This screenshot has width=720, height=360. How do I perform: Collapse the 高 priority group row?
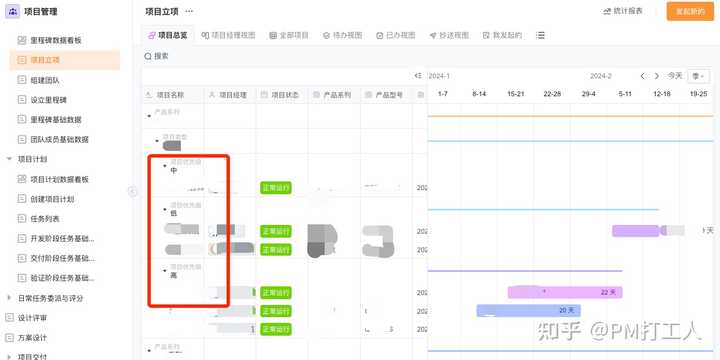pyautogui.click(x=165, y=271)
